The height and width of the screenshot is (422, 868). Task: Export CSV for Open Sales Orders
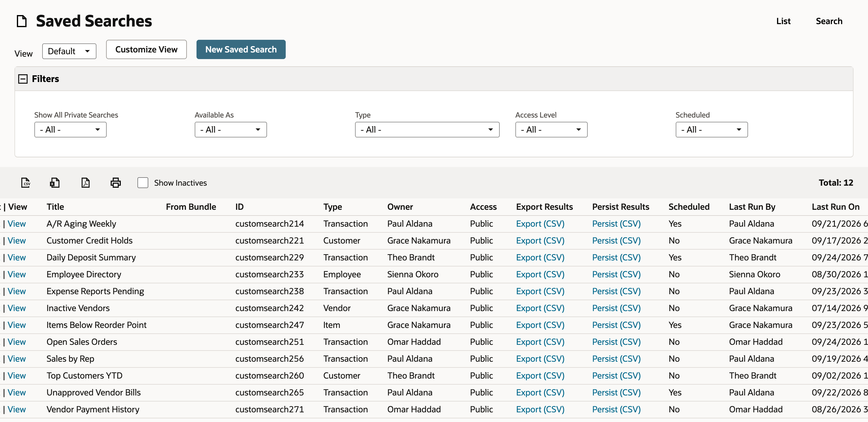coord(540,342)
